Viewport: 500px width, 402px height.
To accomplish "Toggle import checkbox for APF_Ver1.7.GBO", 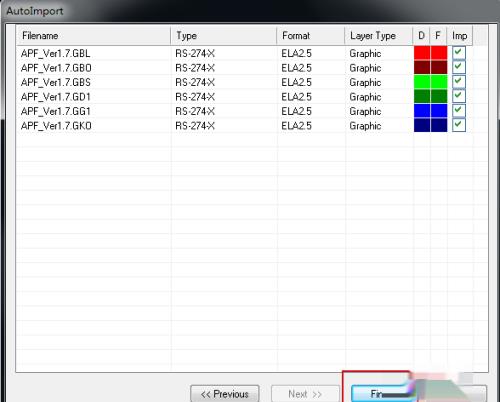I will (x=459, y=67).
